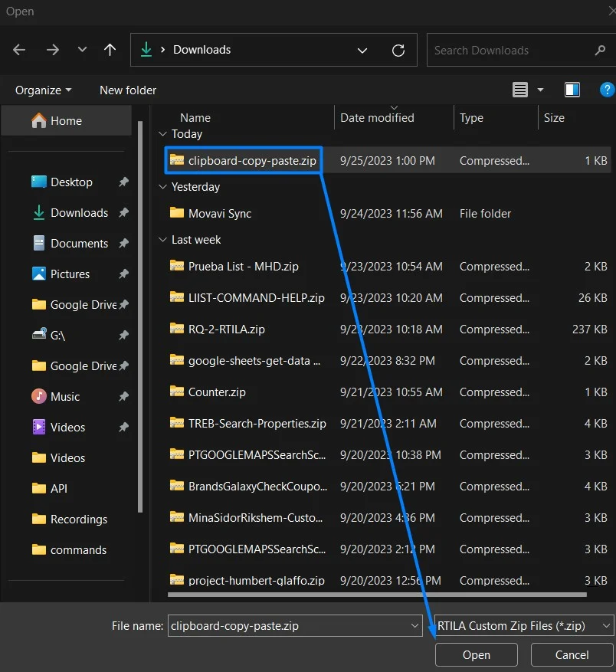Open Downloads in the sidebar
616x672 pixels.
[x=79, y=212]
